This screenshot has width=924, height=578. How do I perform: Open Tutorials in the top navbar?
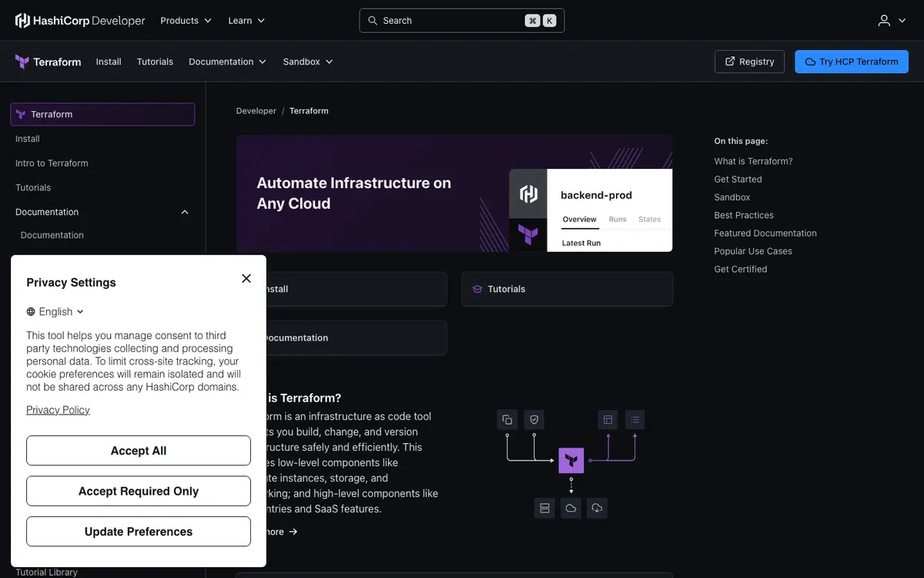pyautogui.click(x=155, y=62)
